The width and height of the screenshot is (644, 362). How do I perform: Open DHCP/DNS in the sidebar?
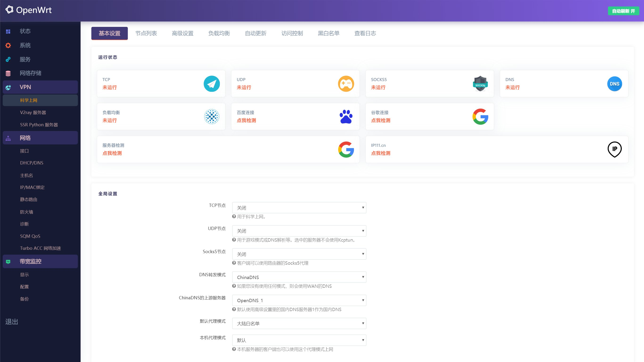(32, 163)
